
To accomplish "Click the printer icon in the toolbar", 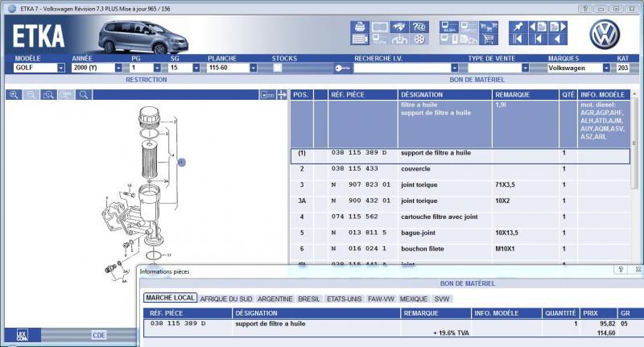I will pos(360,27).
